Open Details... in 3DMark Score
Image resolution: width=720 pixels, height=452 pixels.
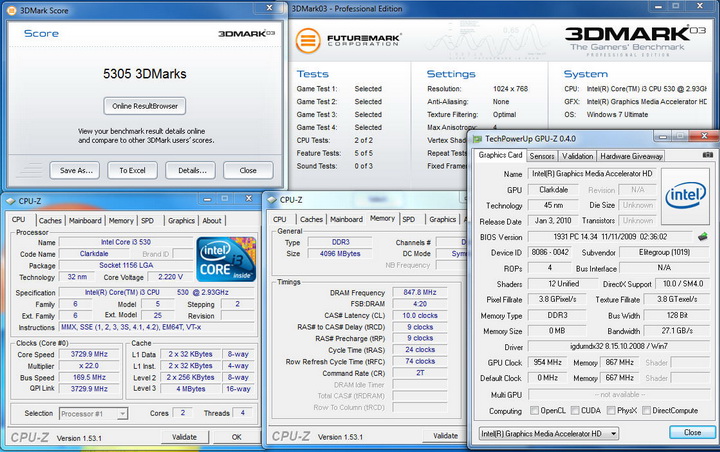[x=192, y=170]
